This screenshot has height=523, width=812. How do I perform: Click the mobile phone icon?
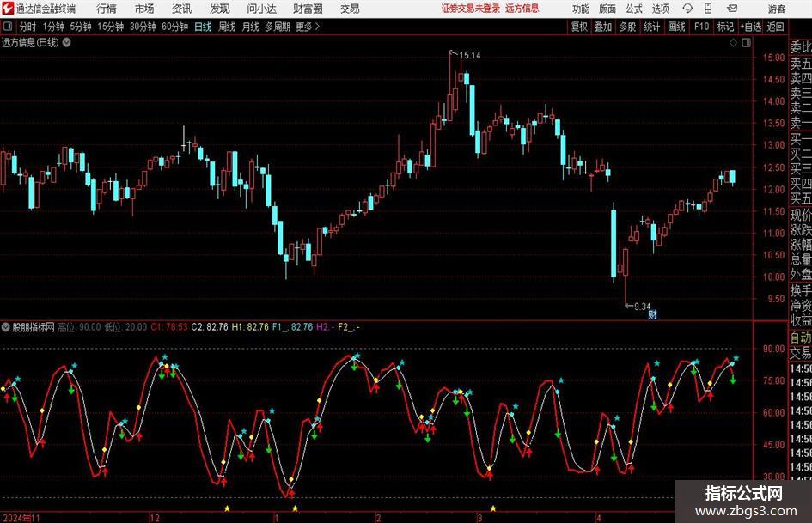708,9
